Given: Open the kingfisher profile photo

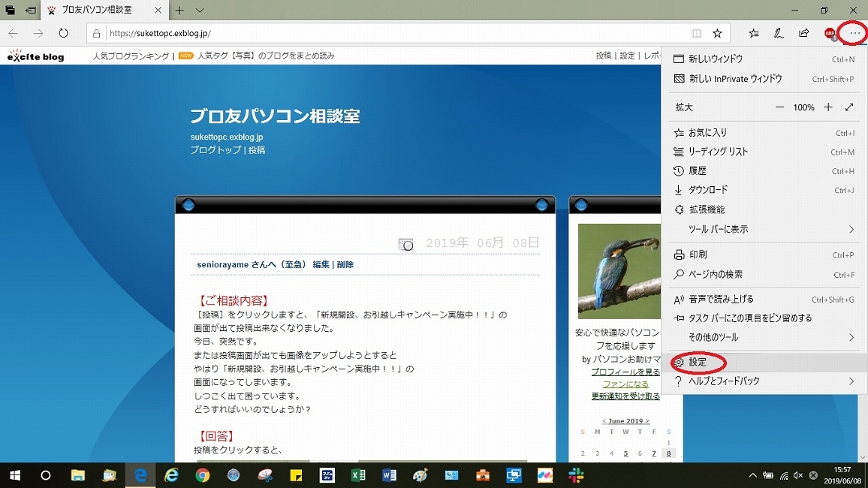Looking at the screenshot, I should [x=619, y=271].
